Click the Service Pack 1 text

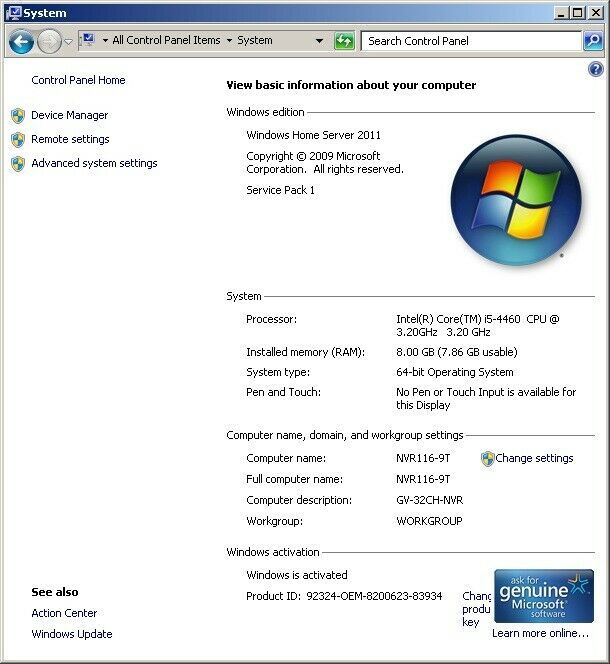[280, 190]
